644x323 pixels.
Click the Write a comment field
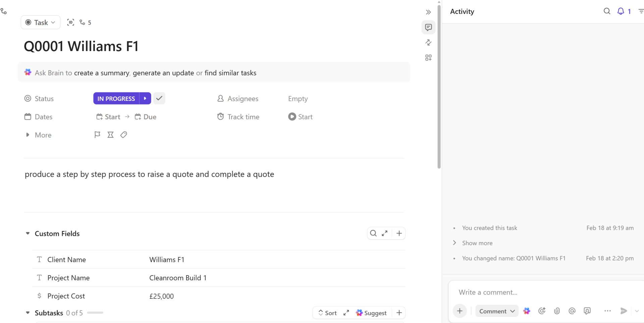coord(537,292)
